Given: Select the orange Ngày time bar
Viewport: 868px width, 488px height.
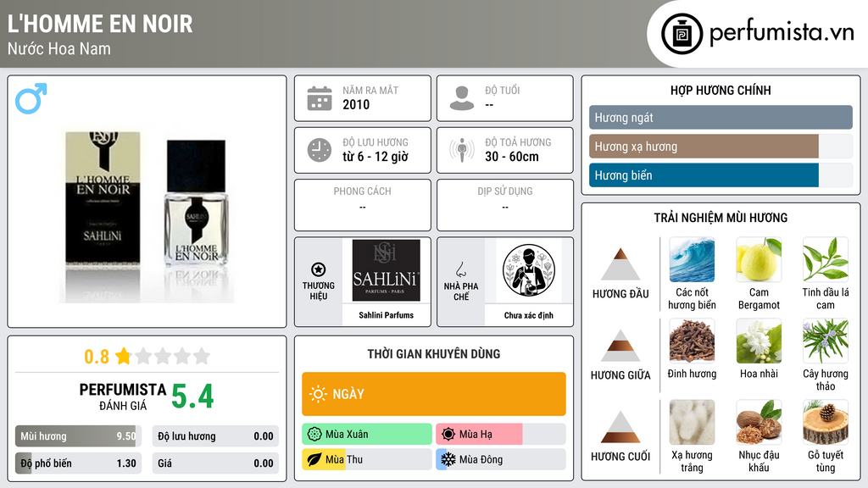Looking at the screenshot, I should [434, 394].
